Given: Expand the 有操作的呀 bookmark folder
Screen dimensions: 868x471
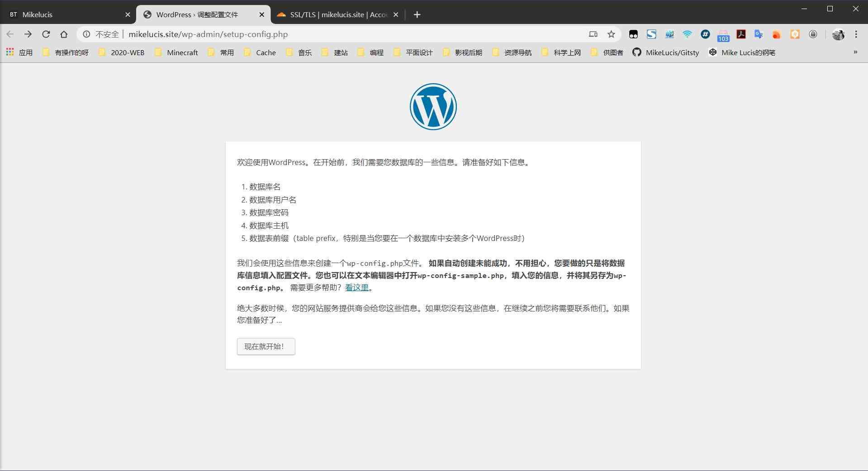Looking at the screenshot, I should [x=66, y=52].
